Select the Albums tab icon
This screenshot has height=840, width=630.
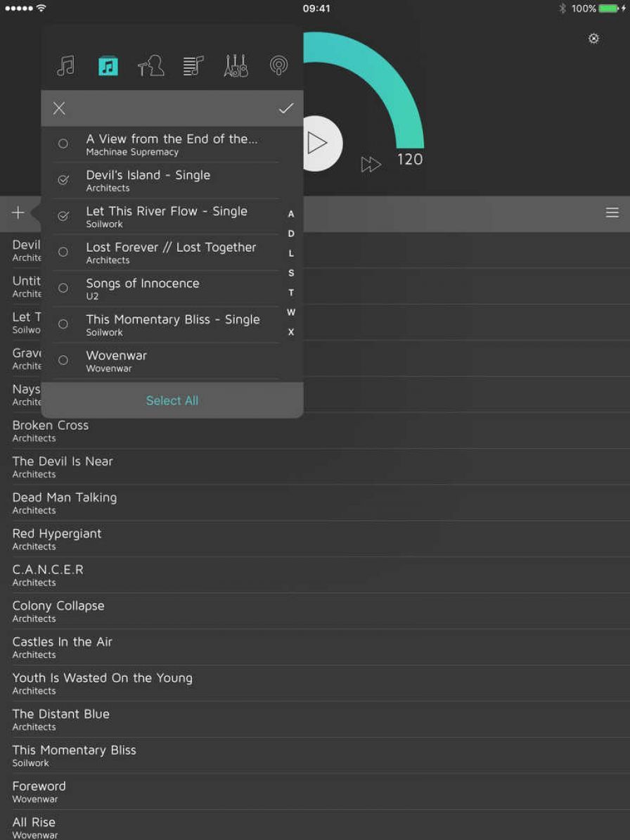pos(108,66)
